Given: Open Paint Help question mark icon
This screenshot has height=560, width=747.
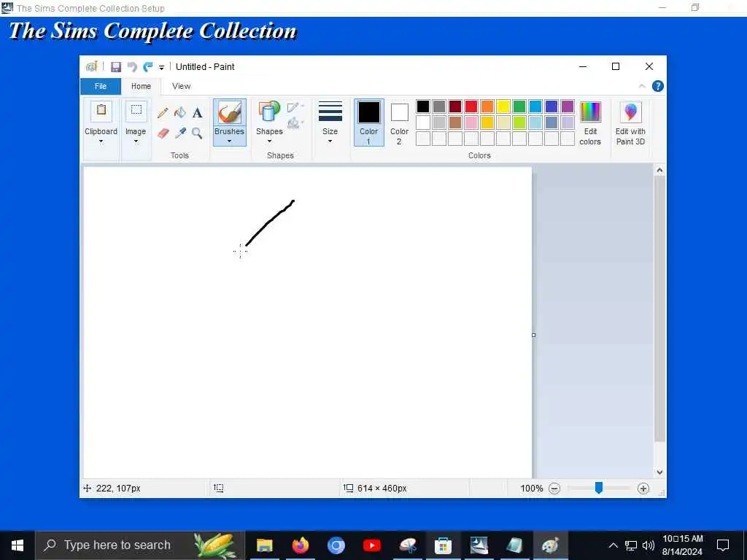Looking at the screenshot, I should coord(658,86).
